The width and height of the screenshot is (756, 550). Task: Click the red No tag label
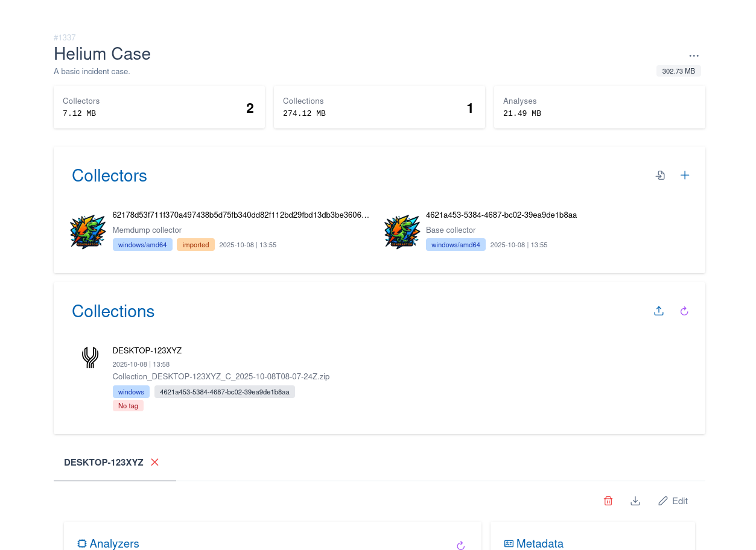[x=128, y=406]
